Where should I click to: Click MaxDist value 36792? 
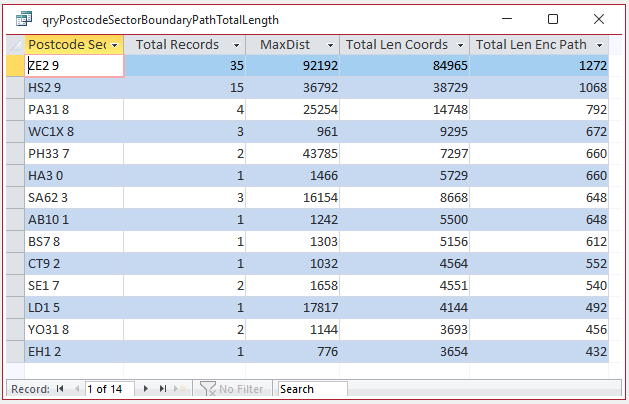292,87
